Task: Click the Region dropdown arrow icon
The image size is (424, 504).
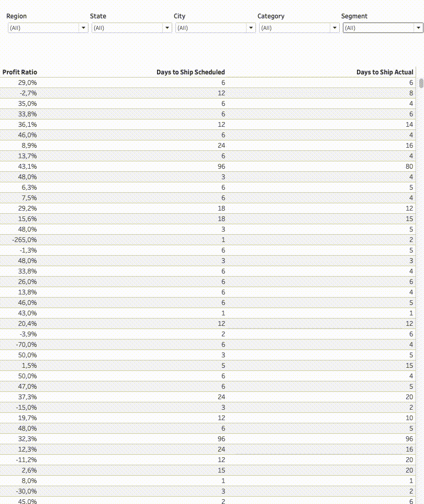Action: [x=84, y=28]
